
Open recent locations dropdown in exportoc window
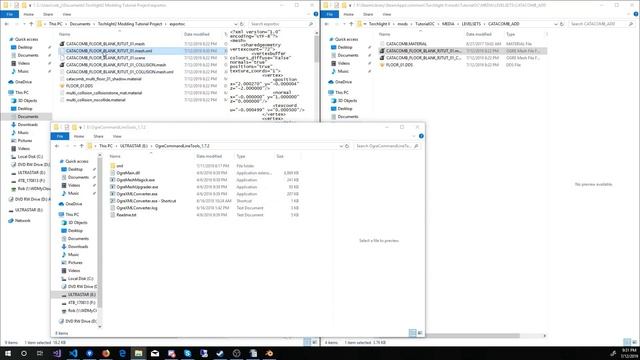click(x=24, y=24)
